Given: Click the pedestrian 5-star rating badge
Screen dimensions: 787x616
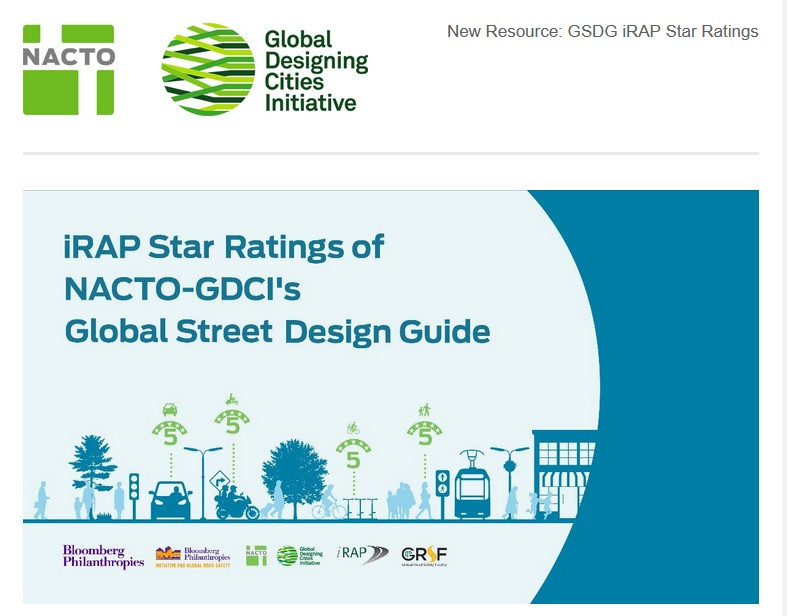Looking at the screenshot, I should [425, 425].
